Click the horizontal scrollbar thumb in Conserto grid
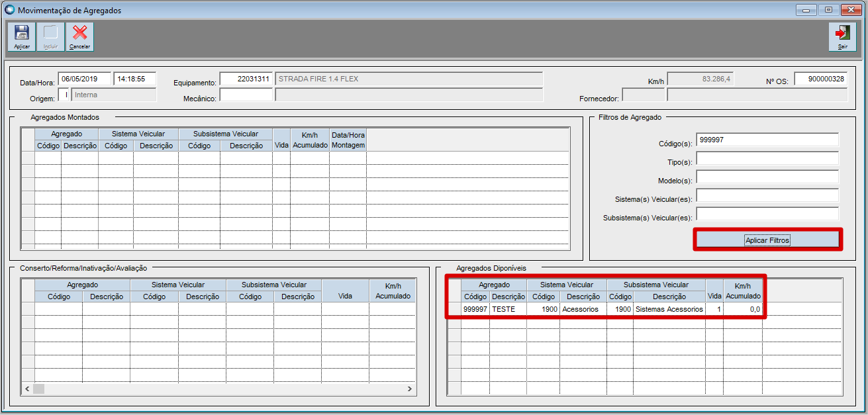 [x=39, y=389]
